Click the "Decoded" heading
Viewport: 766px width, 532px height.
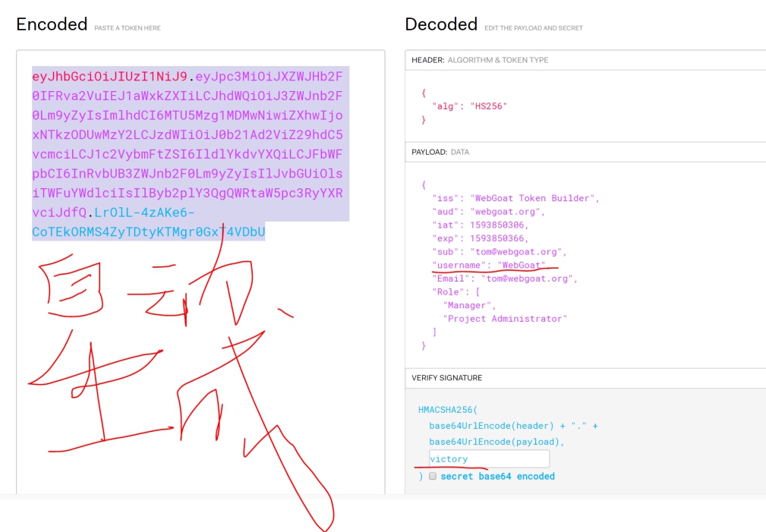coord(441,24)
